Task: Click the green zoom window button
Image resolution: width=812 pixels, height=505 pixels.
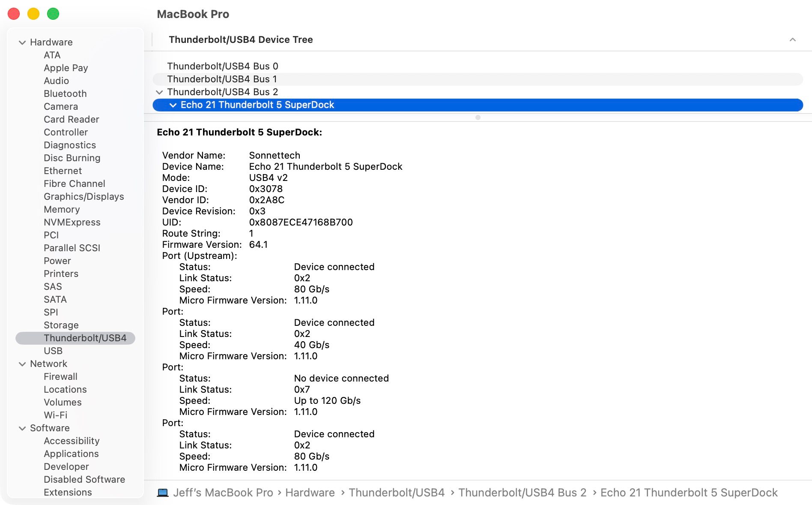Action: click(x=53, y=14)
